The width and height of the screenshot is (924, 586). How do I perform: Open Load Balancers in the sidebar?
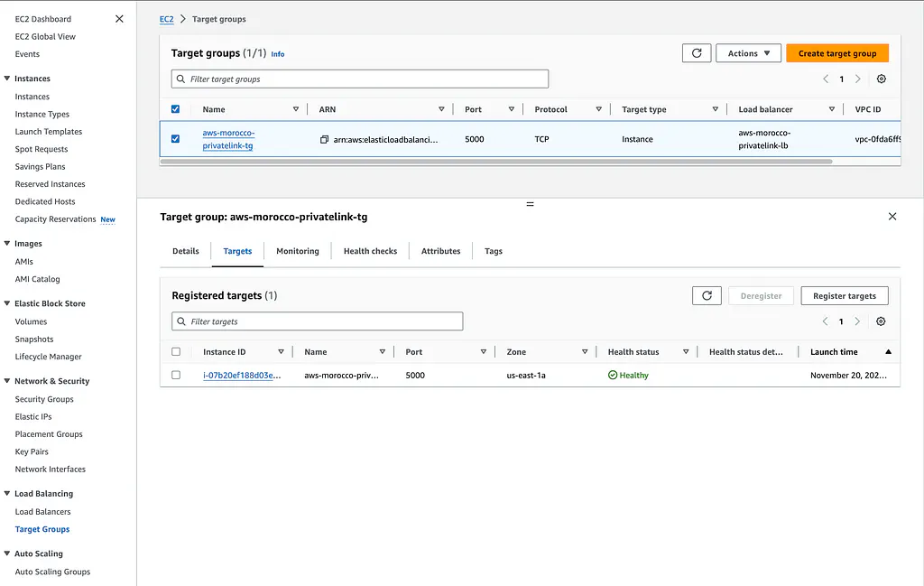coord(43,512)
